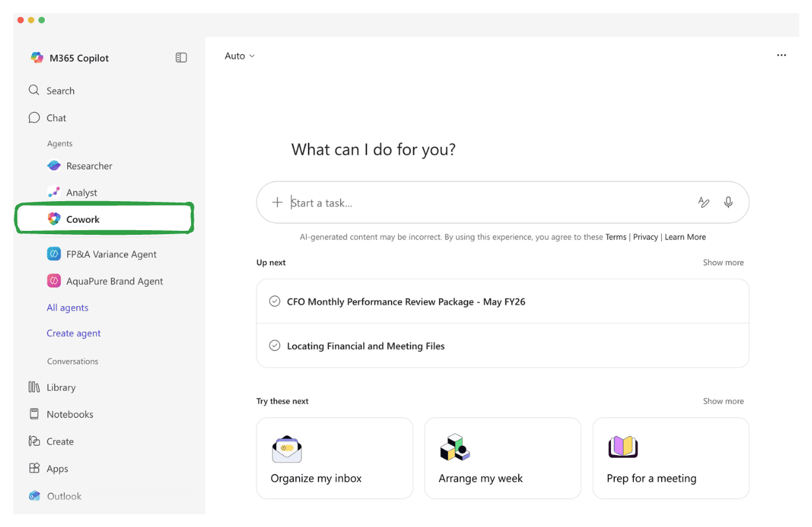
Task: Click the FP&A Variance Agent icon
Action: point(54,254)
